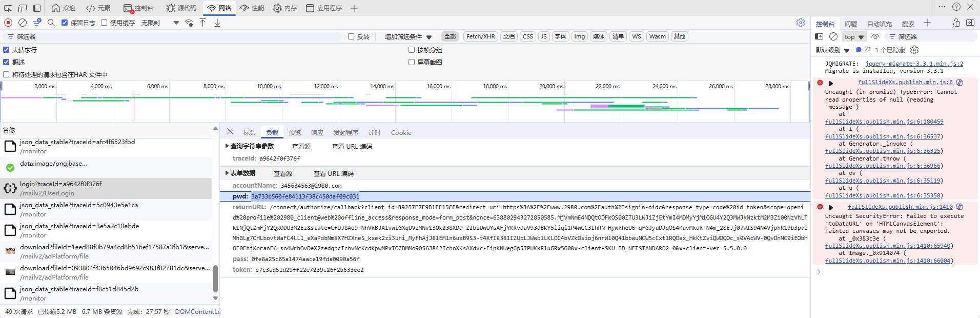Image resolution: width=980 pixels, height=318 pixels.
Task: Explain the SecurityError message with Copilot icon
Action: [x=959, y=207]
